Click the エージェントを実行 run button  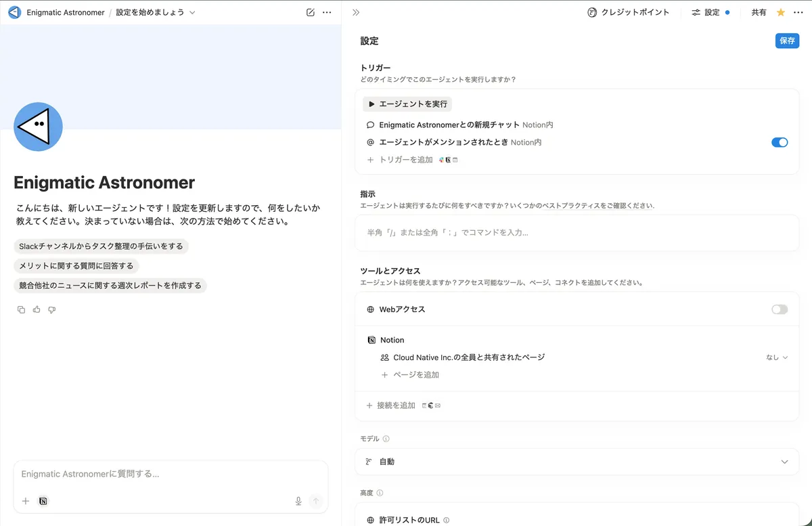click(x=407, y=104)
